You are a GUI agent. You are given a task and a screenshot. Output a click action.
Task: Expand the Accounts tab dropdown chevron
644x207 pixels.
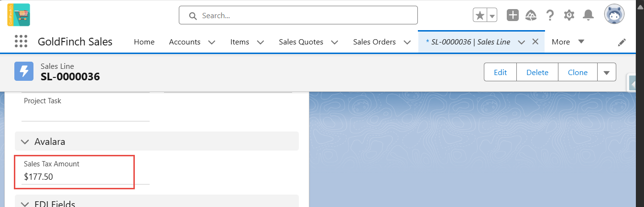tap(212, 42)
